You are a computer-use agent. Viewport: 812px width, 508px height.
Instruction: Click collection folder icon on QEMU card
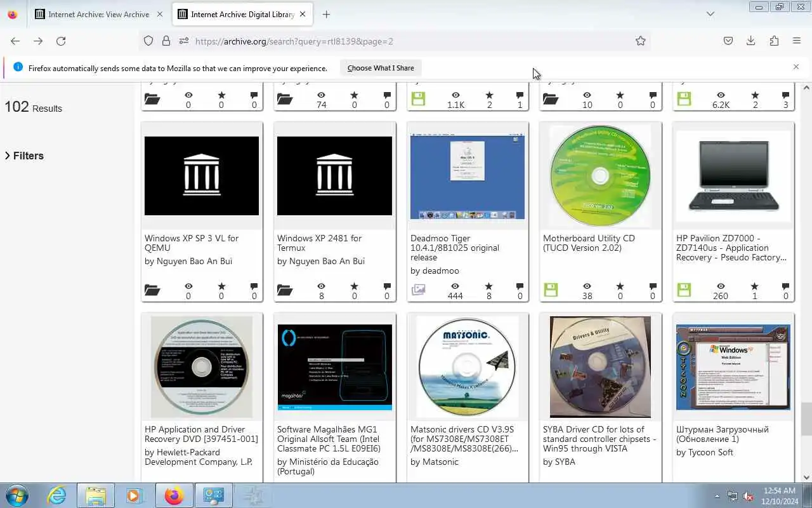tap(152, 290)
